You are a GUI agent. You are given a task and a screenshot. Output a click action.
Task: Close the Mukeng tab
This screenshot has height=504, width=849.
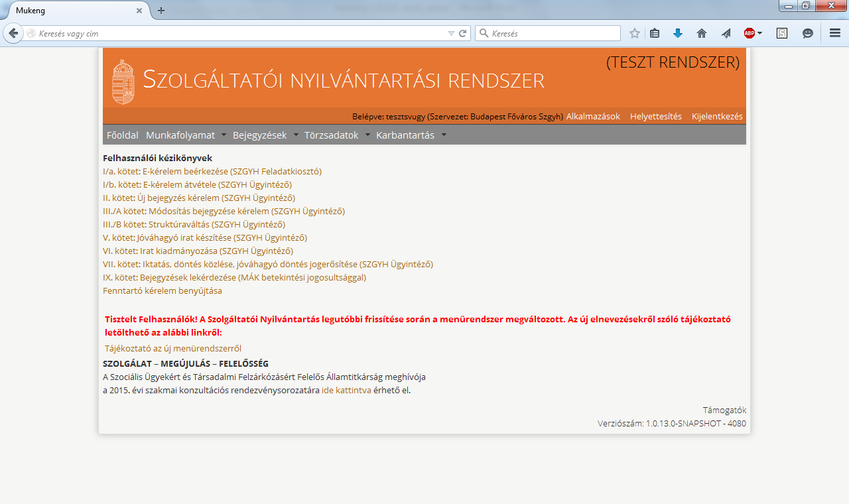[139, 11]
